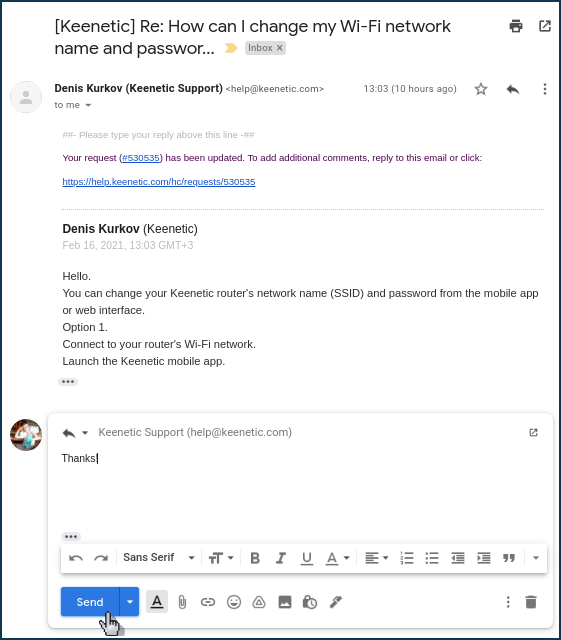This screenshot has width=561, height=640.
Task: Open help.keenetic.com request 530535 link
Action: coord(159,182)
